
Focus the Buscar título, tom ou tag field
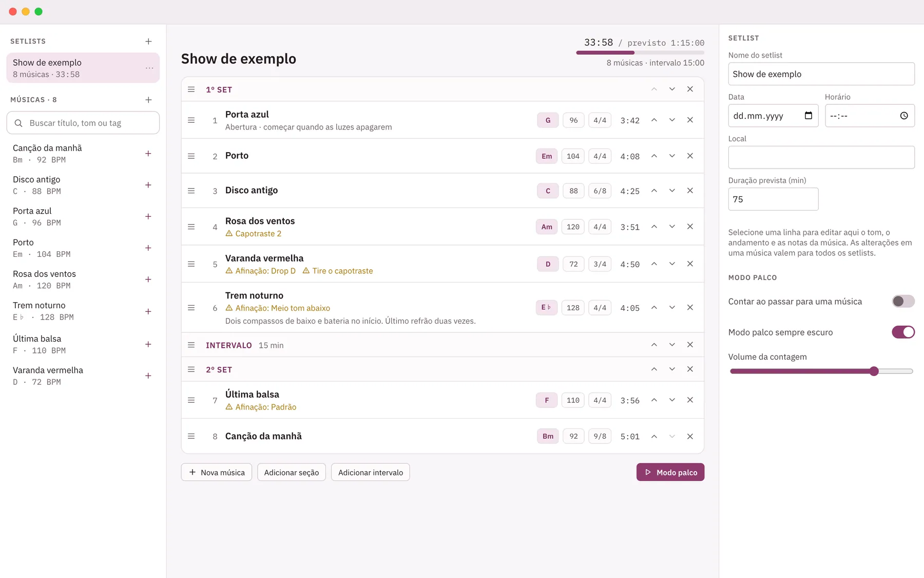click(x=83, y=123)
